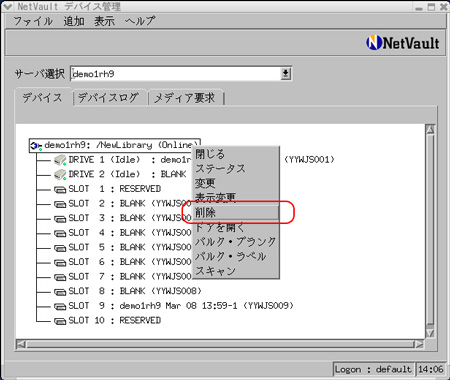Click the SLOT 10 slot icon
450x380 pixels.
[60, 321]
